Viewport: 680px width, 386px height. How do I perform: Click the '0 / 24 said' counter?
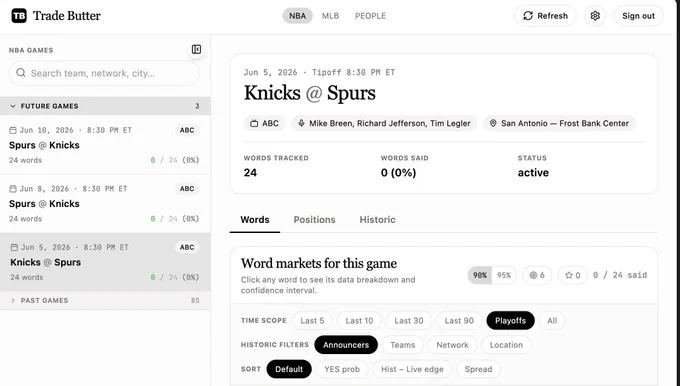[x=620, y=275]
